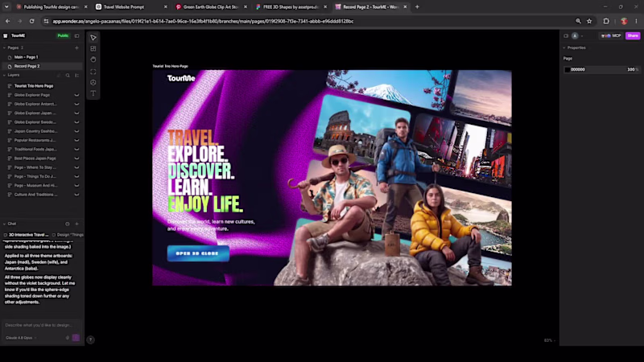Start a new chat with plus icon
The height and width of the screenshot is (362, 644).
[76, 224]
